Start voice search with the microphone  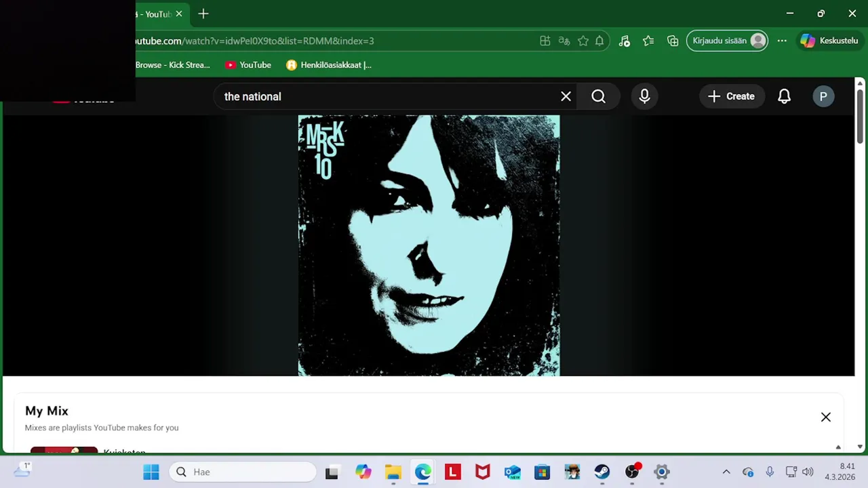(x=644, y=96)
